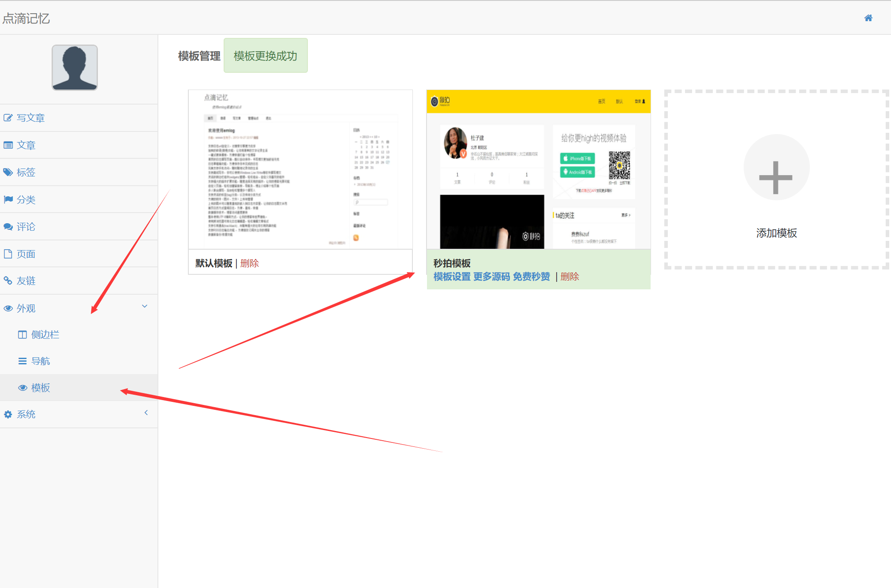Screen dimensions: 891x588
Task: Open 侧边栏 under 外观 submenu
Action: click(45, 335)
